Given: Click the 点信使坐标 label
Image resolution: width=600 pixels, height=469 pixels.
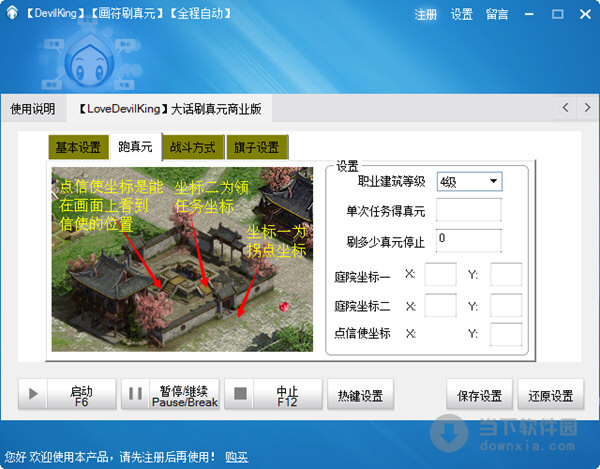Looking at the screenshot, I should (362, 334).
